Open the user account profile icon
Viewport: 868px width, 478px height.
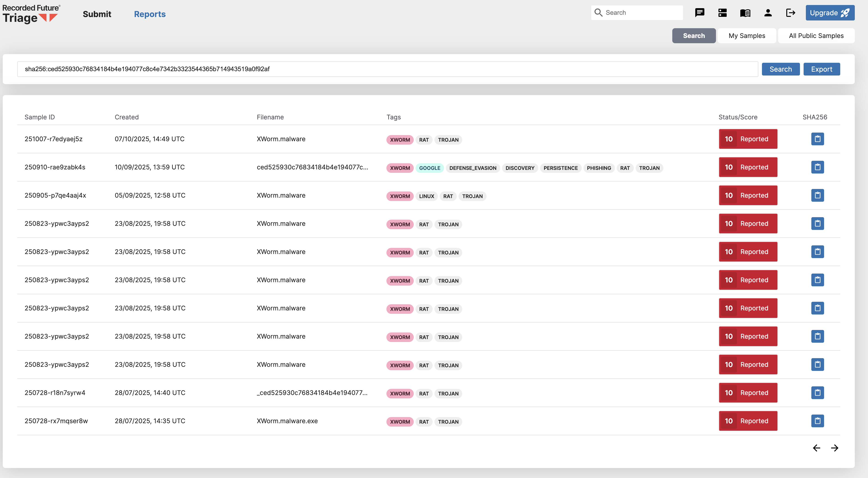pyautogui.click(x=768, y=13)
